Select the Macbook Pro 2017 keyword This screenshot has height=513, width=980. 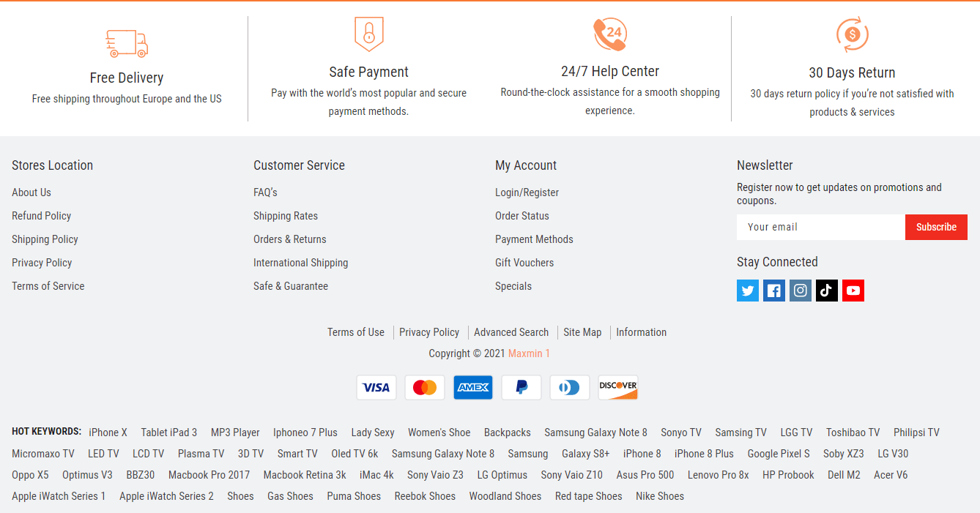[209, 475]
